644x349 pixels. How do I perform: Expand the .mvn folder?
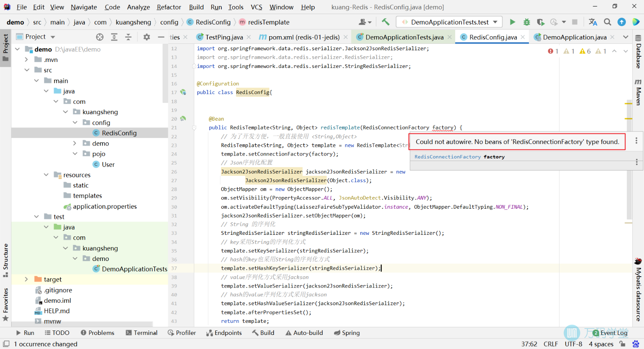click(x=27, y=60)
